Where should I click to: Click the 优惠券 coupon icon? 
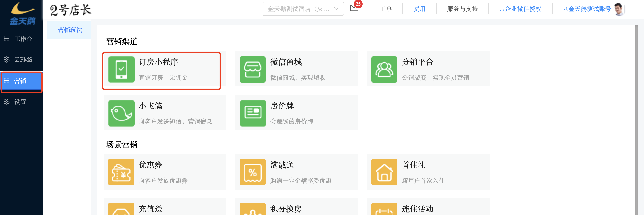[121, 172]
